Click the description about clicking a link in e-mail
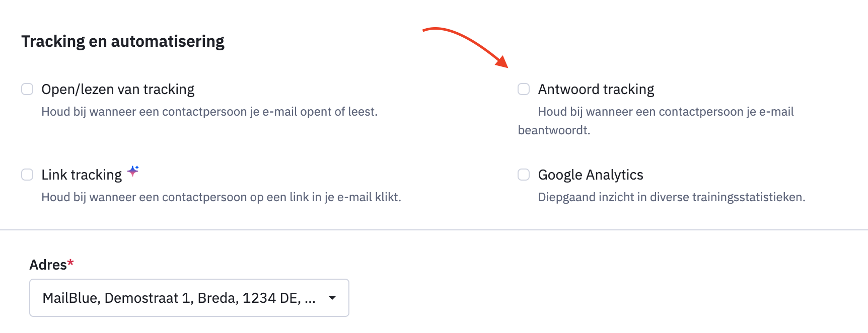868x333 pixels. click(221, 197)
